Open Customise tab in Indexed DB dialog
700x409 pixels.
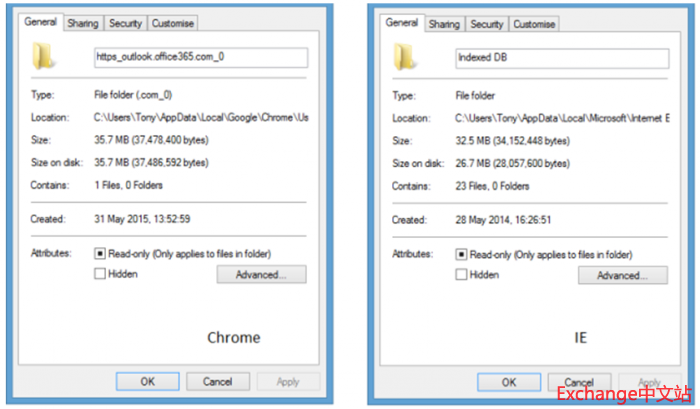point(535,24)
